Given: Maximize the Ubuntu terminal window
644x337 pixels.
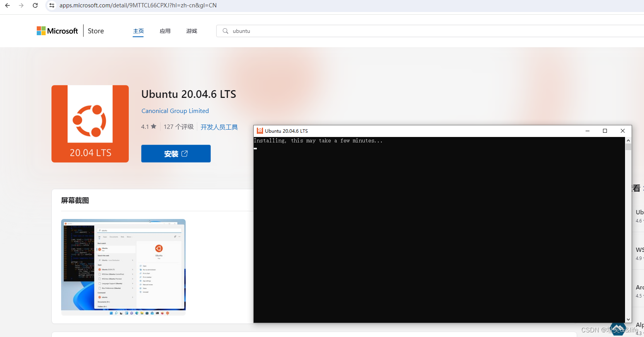Looking at the screenshot, I should pos(605,131).
